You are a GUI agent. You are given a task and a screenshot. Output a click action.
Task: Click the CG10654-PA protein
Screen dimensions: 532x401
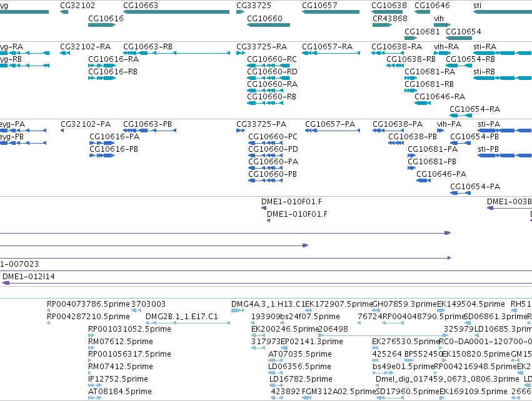(x=460, y=193)
